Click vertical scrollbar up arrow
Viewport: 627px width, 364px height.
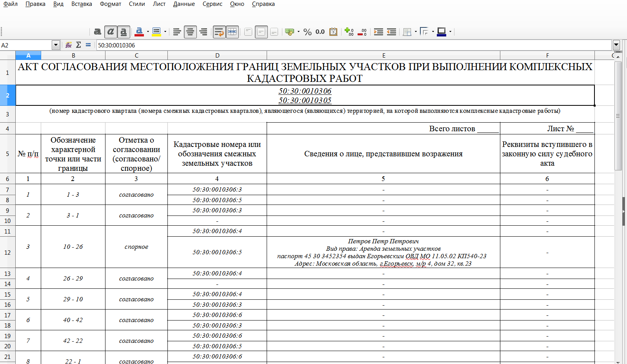618,56
